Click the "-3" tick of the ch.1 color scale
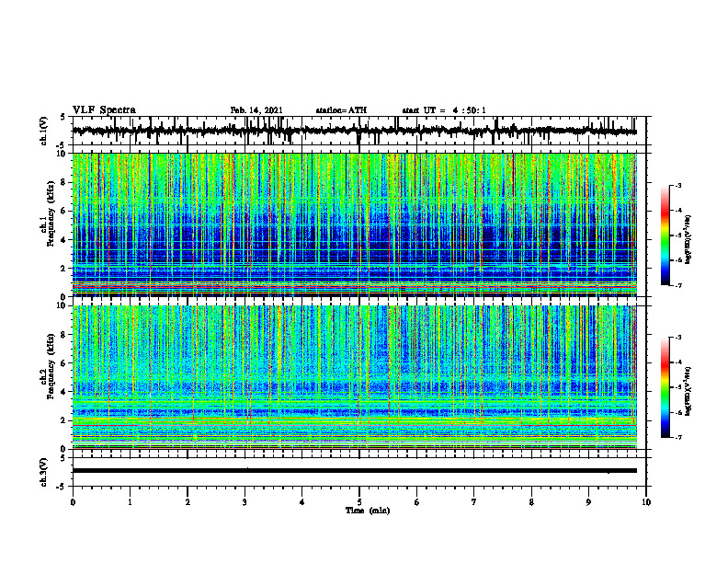 [677, 185]
